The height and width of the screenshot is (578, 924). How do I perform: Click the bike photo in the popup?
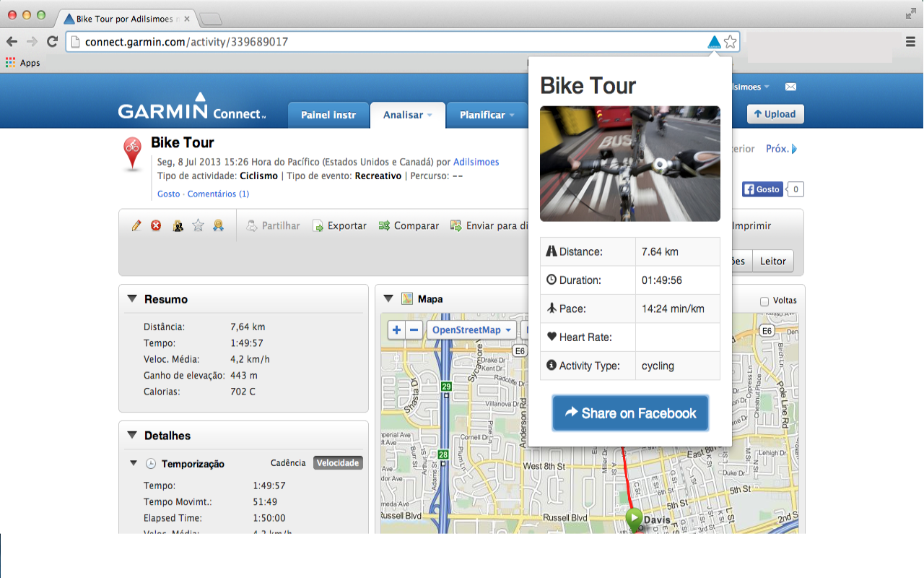tap(630, 164)
